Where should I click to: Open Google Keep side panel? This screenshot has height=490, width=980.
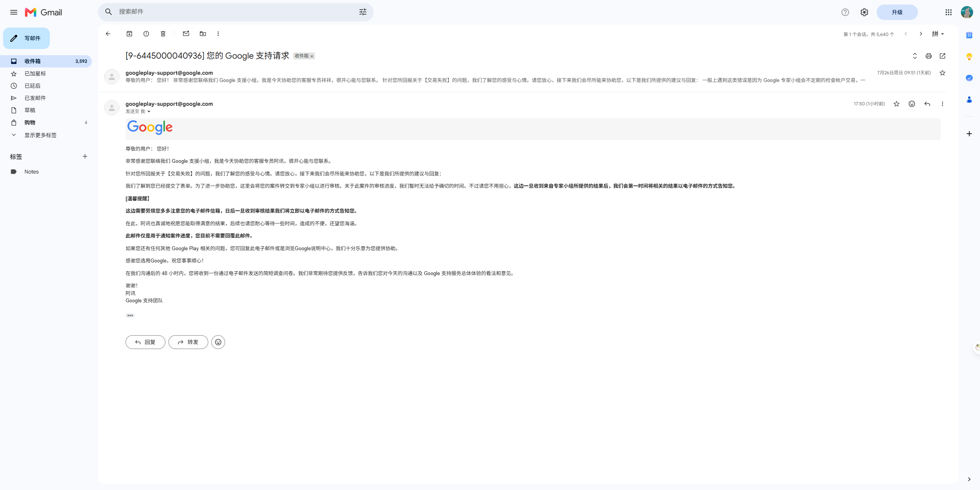click(969, 57)
